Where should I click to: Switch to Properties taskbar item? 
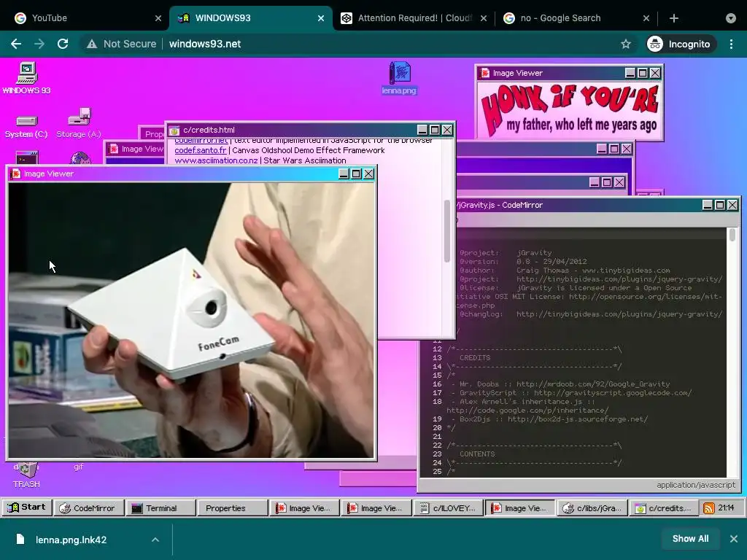pos(233,508)
